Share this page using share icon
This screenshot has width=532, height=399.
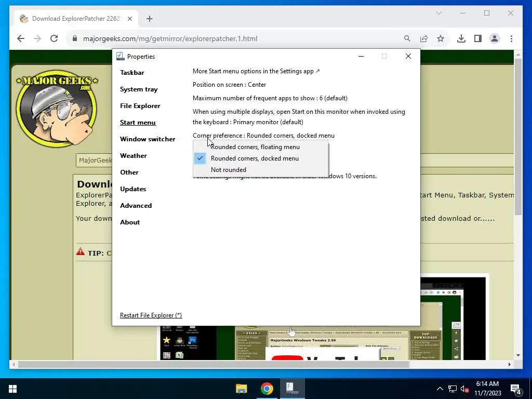coord(424,38)
